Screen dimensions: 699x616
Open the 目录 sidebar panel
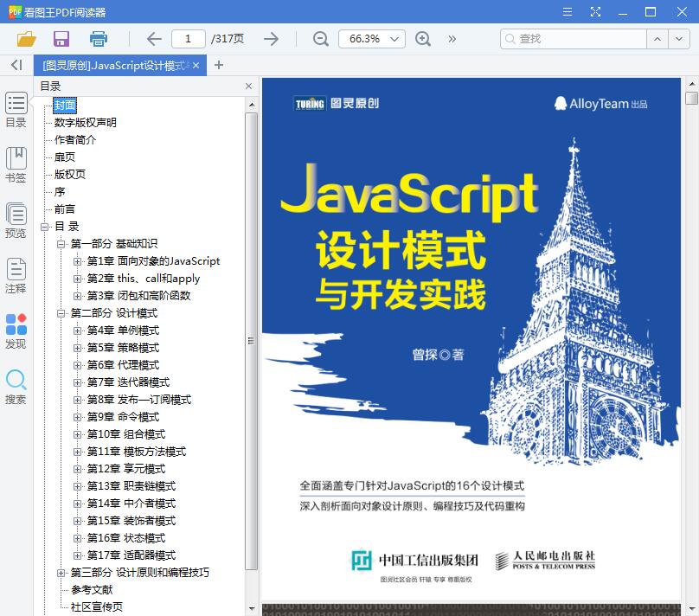pyautogui.click(x=16, y=110)
